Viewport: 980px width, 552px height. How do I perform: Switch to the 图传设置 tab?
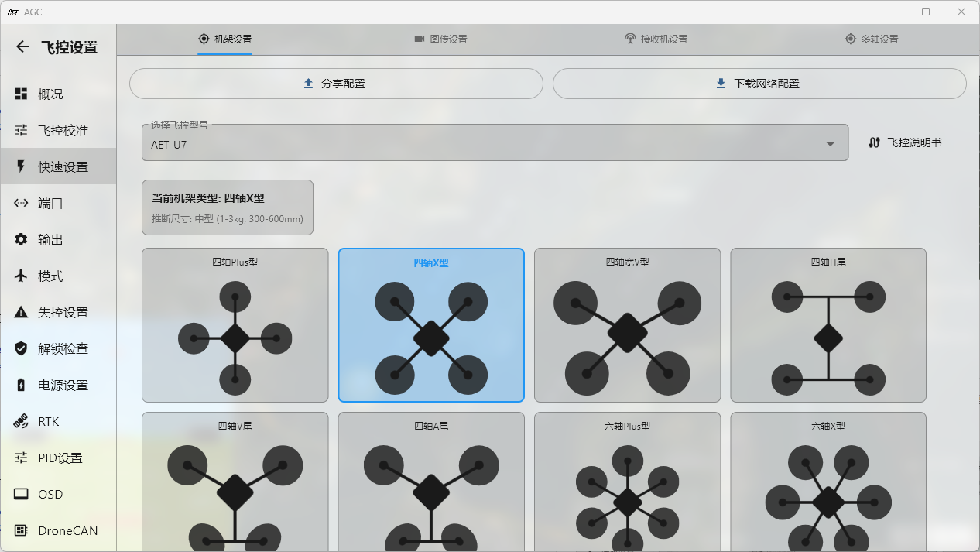click(440, 39)
